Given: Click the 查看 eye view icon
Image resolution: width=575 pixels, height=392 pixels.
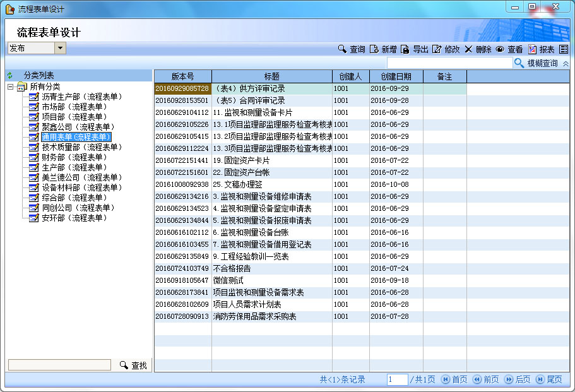Looking at the screenshot, I should 500,49.
